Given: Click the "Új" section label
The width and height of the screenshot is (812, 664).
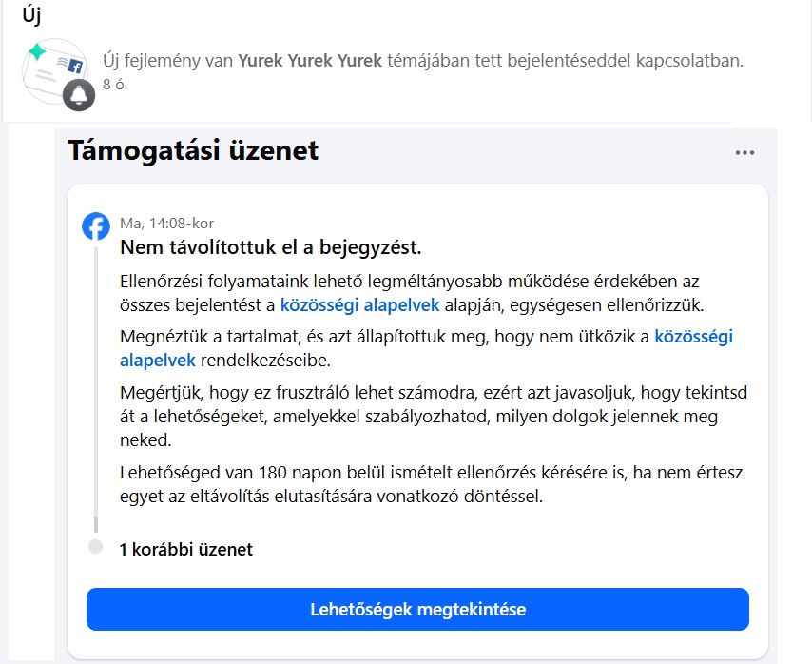Looking at the screenshot, I should click(x=32, y=15).
